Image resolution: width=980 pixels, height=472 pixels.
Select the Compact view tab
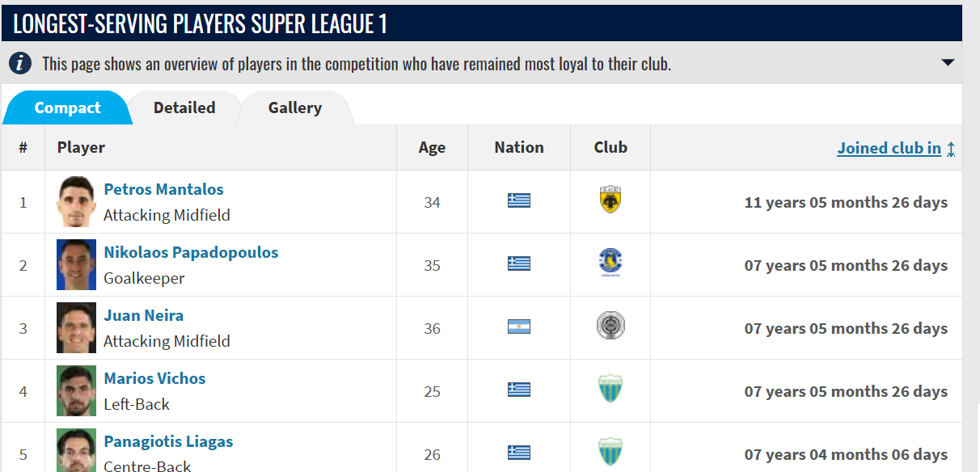tap(67, 107)
